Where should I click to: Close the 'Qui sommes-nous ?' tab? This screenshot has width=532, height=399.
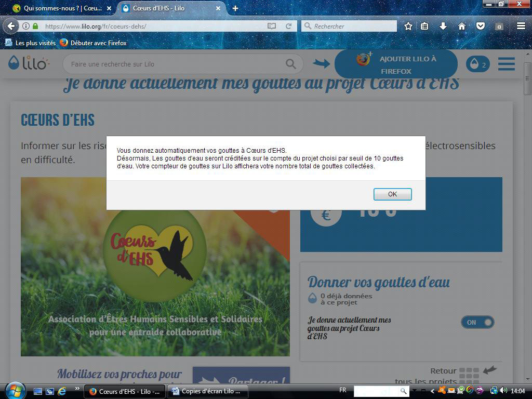(109, 8)
